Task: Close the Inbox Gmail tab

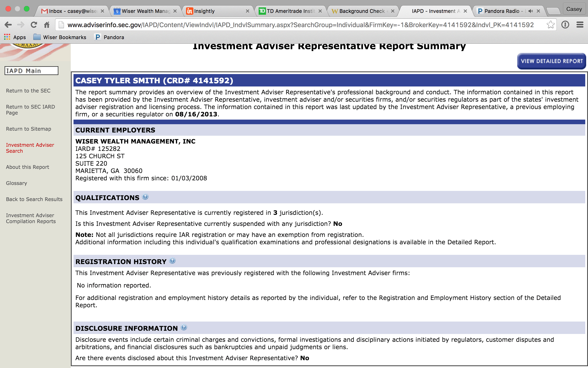Action: 102,11
